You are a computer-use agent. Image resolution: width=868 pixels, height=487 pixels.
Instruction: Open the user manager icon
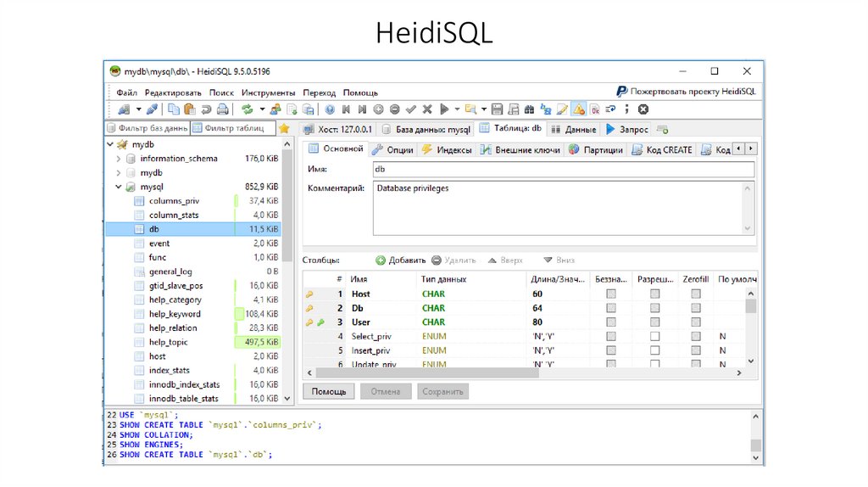[275, 109]
